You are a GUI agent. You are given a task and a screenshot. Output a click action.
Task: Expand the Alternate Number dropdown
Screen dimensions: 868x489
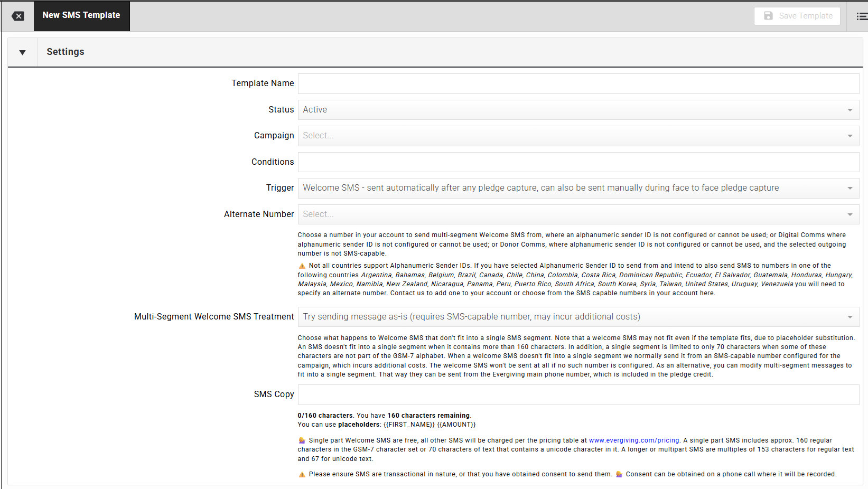tap(578, 214)
